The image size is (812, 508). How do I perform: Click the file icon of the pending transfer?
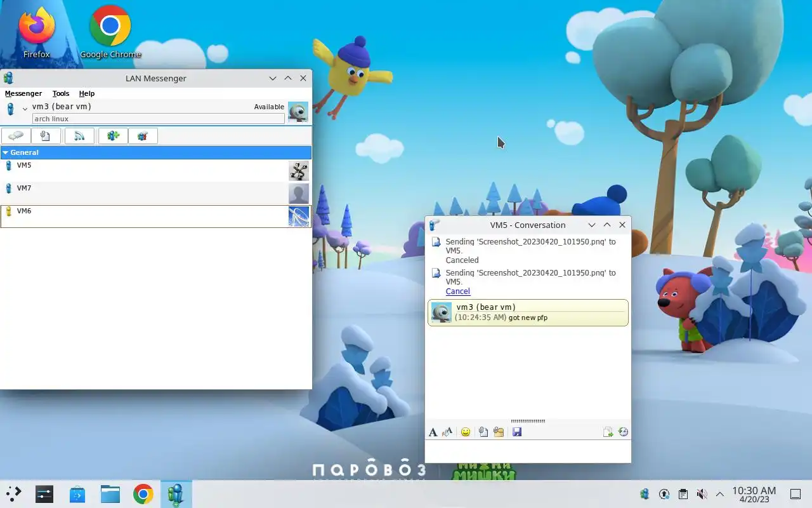coord(436,273)
